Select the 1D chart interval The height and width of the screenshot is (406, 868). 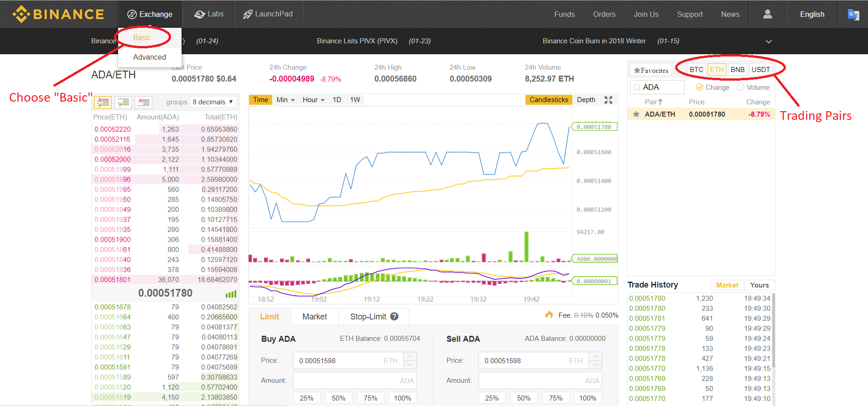point(337,100)
